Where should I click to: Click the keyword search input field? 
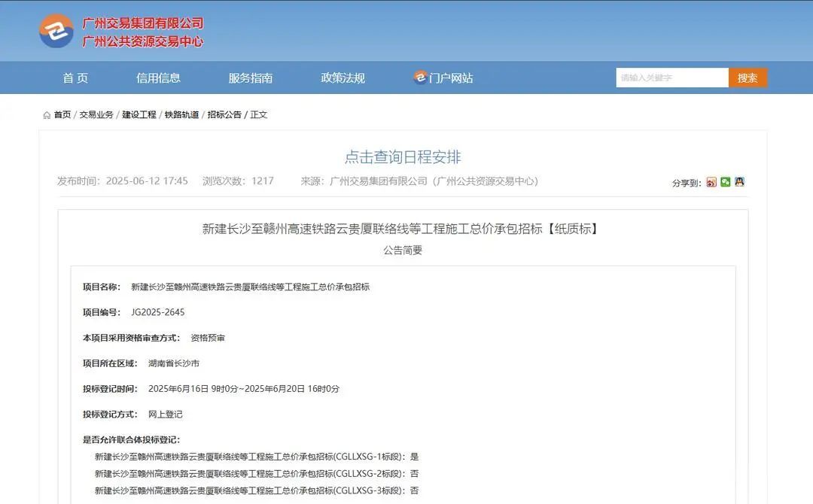pos(670,77)
